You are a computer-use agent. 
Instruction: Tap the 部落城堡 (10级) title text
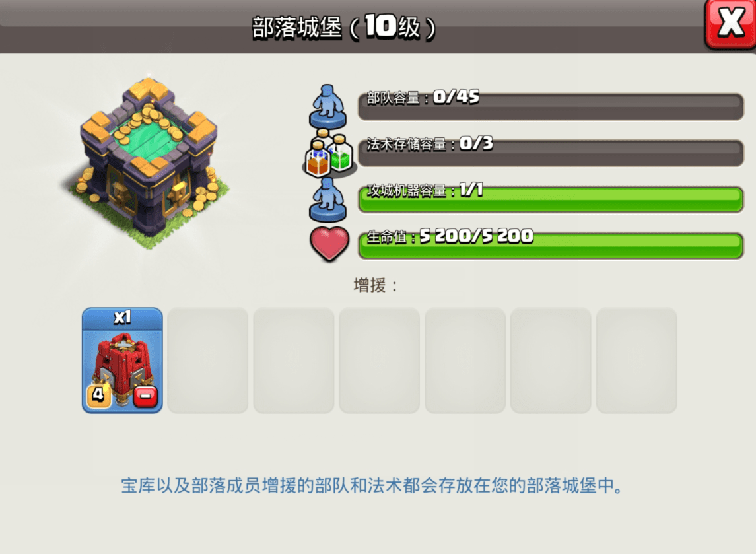click(x=344, y=27)
